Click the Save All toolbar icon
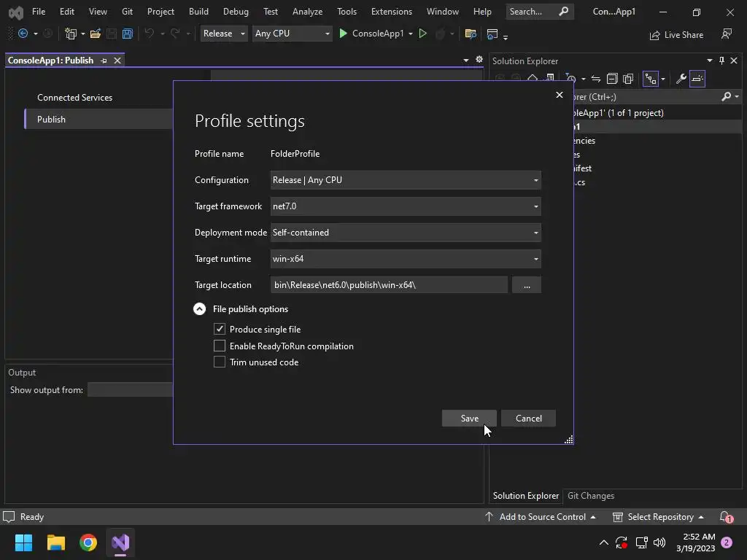Image resolution: width=747 pixels, height=560 pixels. tap(127, 34)
